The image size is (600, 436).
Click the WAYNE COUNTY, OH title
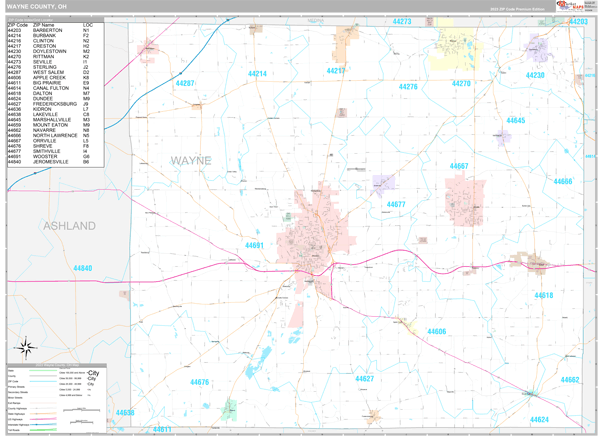point(40,7)
